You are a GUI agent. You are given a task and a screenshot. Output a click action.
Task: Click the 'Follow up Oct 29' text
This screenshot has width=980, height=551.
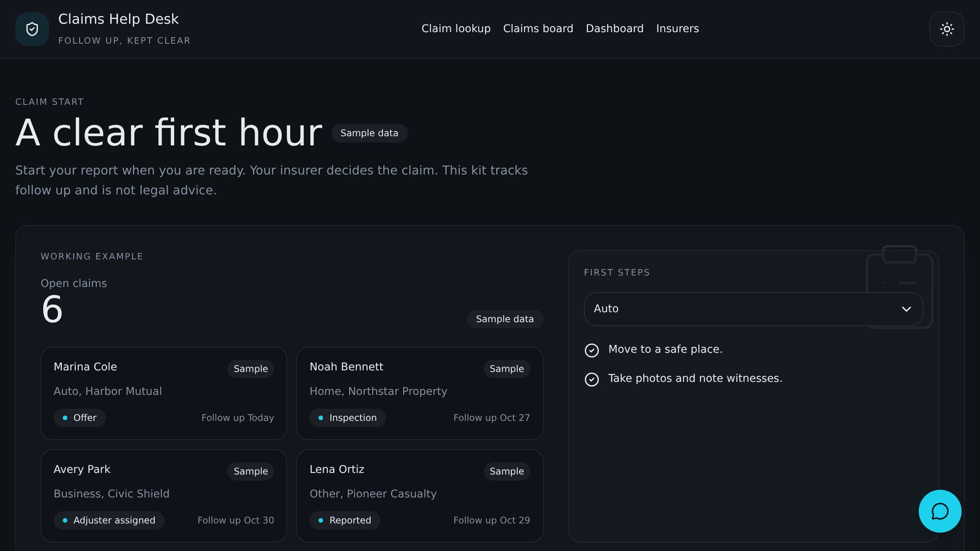pyautogui.click(x=492, y=520)
